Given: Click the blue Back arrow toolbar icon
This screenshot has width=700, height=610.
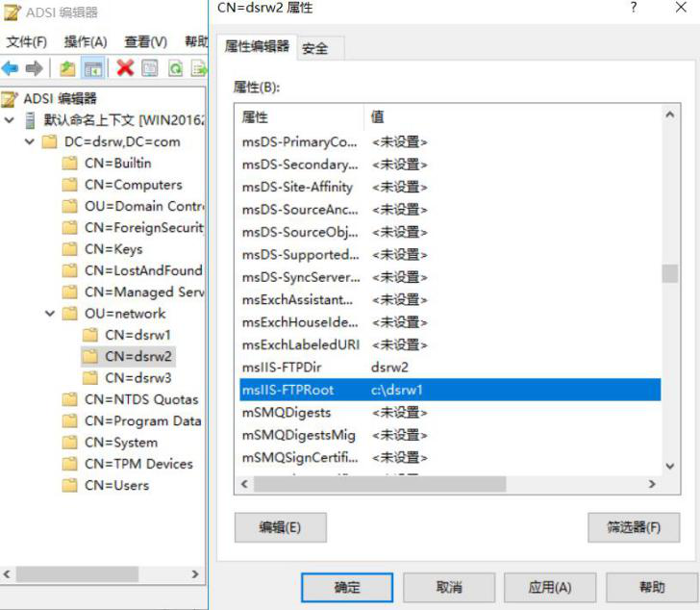Looking at the screenshot, I should [10, 68].
